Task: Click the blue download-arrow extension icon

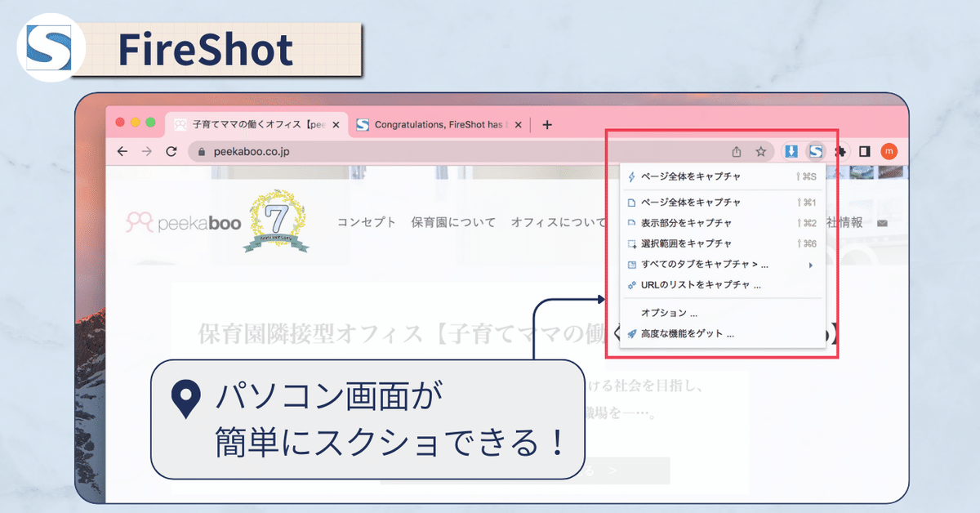Action: click(791, 151)
